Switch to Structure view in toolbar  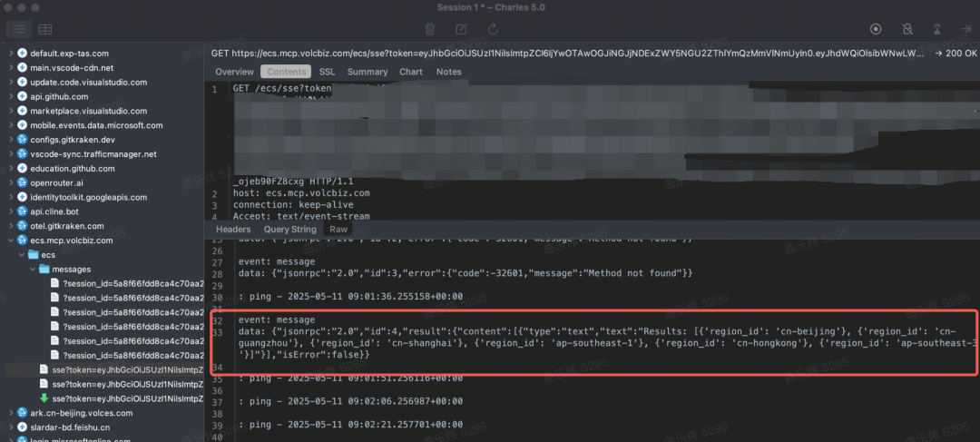[19, 29]
